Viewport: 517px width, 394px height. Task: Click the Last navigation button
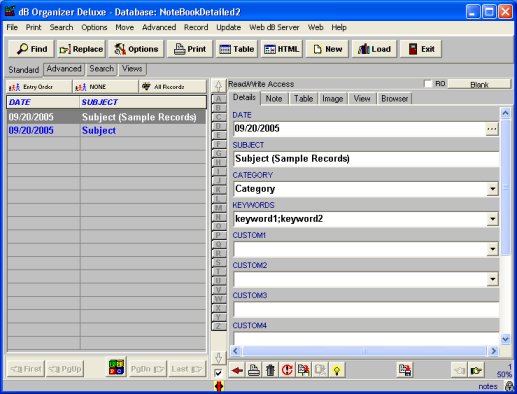coord(187,369)
